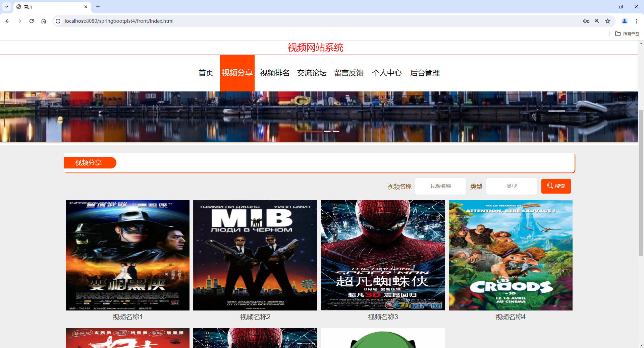Click the 视频网站系统 site title
This screenshot has height=348, width=644.
tap(315, 48)
